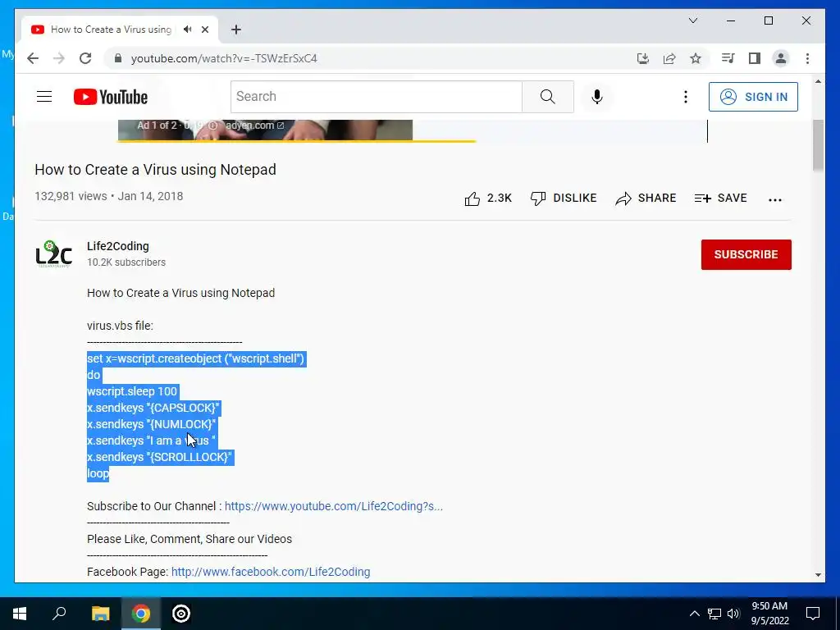Subscribe to Life2Coding channel
The image size is (840, 630).
[x=746, y=254]
